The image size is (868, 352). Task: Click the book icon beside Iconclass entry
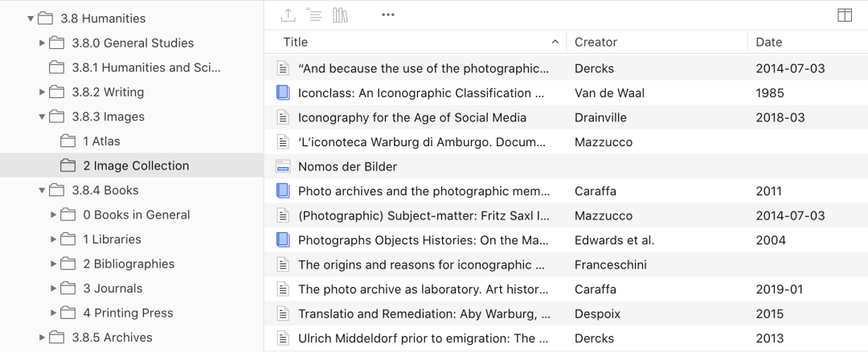282,93
